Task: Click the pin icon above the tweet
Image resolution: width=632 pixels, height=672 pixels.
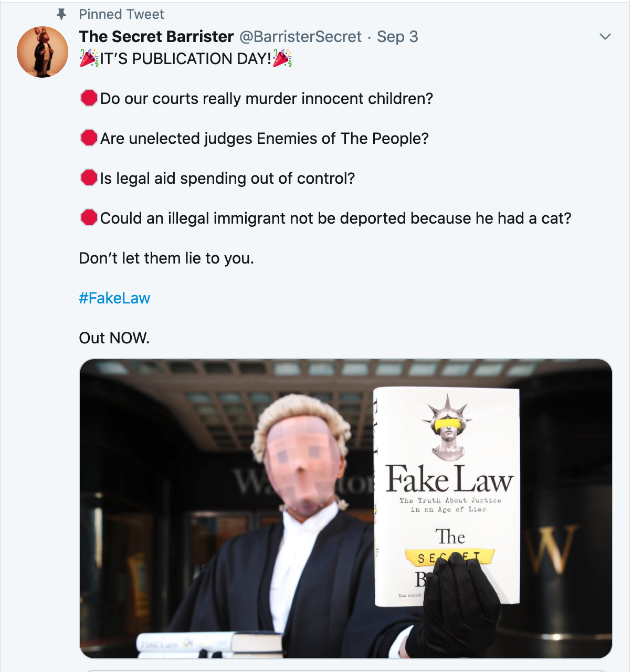Action: click(x=61, y=14)
